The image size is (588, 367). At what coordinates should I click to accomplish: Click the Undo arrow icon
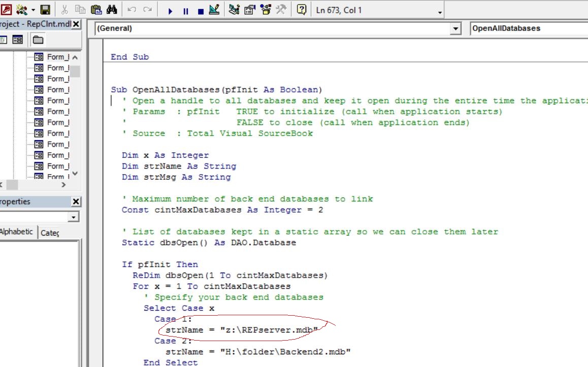(132, 10)
